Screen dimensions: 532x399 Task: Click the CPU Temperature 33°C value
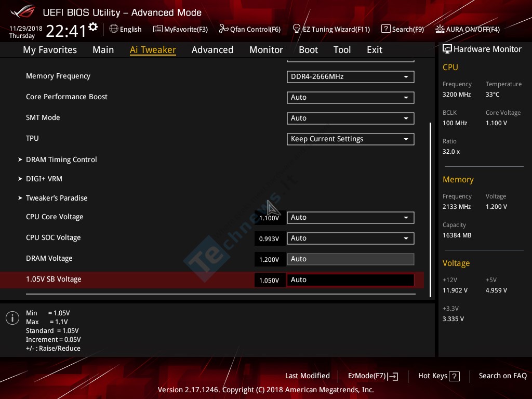click(493, 95)
